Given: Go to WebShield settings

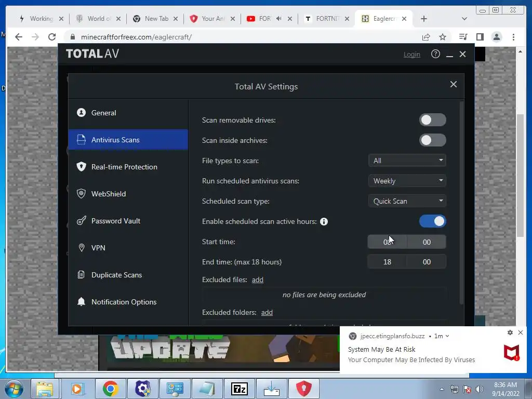Looking at the screenshot, I should pos(128,194).
